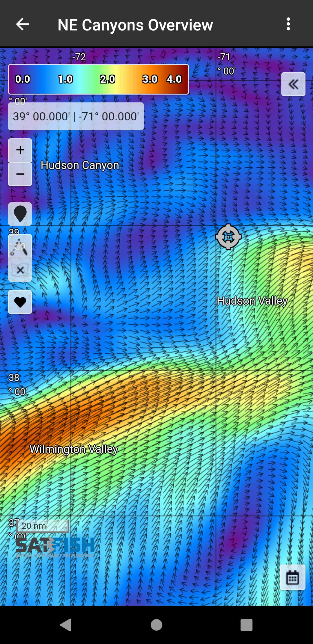This screenshot has width=313, height=644.
Task: Tap the NE Canyons Overview title
Action: coord(135,25)
